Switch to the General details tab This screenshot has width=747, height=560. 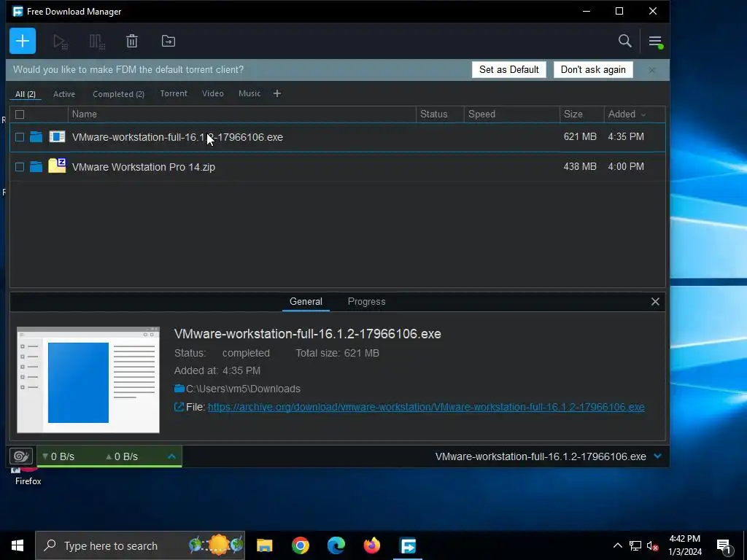pos(306,301)
